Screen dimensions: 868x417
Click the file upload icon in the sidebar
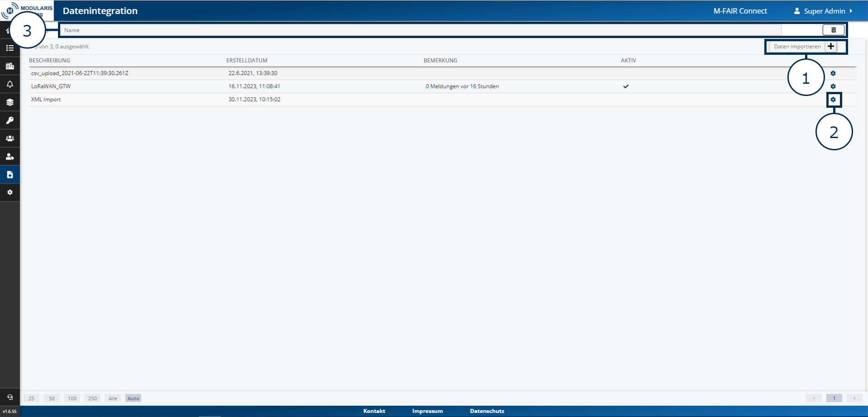tap(10, 175)
